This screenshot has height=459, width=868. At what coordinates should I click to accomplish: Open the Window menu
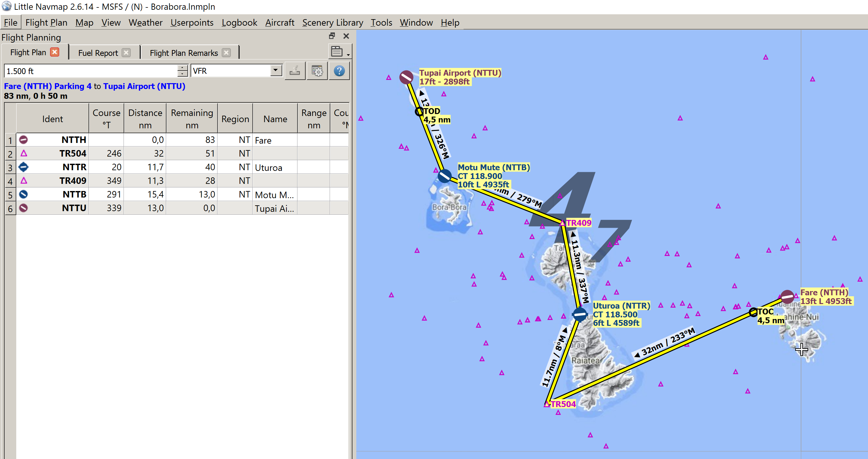(x=416, y=22)
